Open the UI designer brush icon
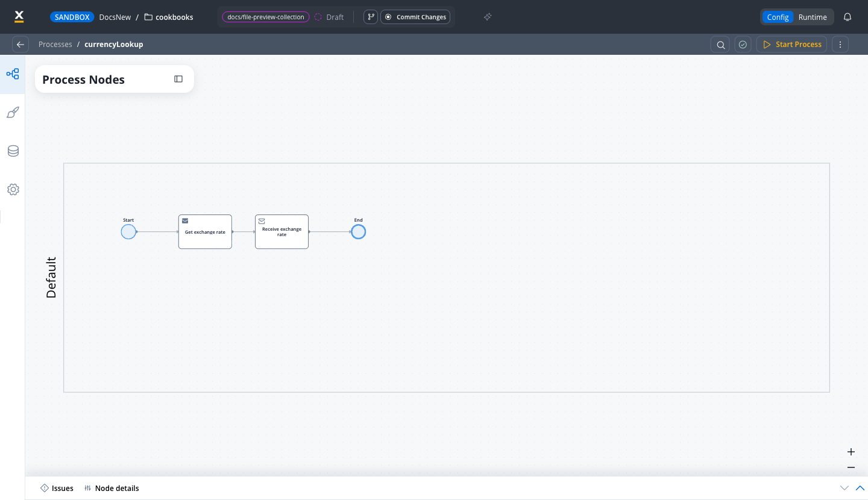This screenshot has width=868, height=500. [13, 113]
